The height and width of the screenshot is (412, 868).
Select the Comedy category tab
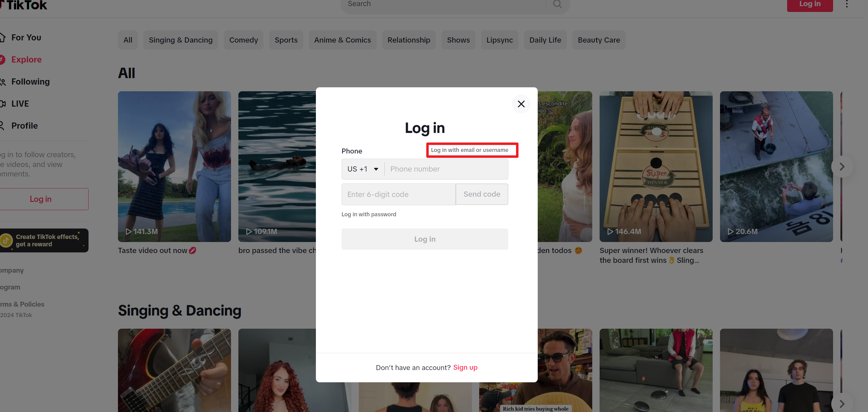pyautogui.click(x=243, y=40)
